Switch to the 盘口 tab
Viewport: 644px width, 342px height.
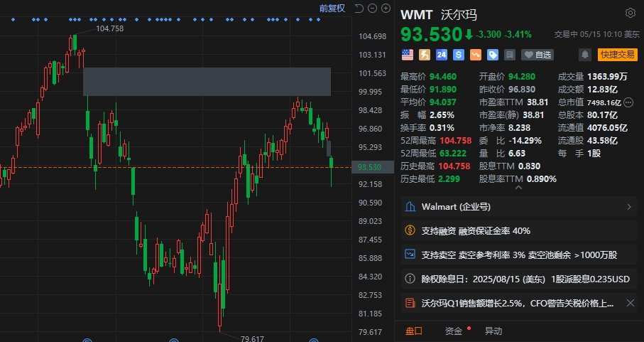click(413, 331)
